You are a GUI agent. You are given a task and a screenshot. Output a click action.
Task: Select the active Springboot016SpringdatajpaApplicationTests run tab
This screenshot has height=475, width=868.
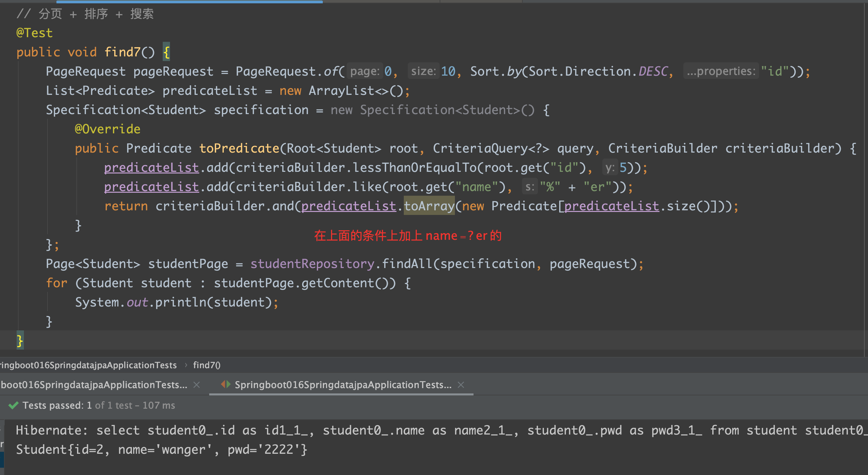pyautogui.click(x=343, y=384)
